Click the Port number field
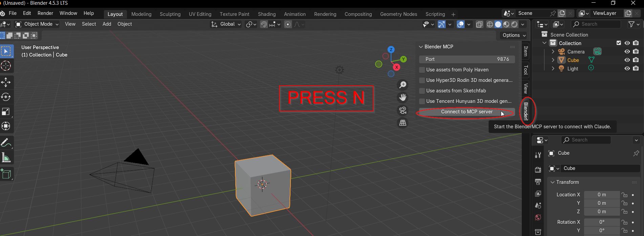The height and width of the screenshot is (236, 644). 467,59
